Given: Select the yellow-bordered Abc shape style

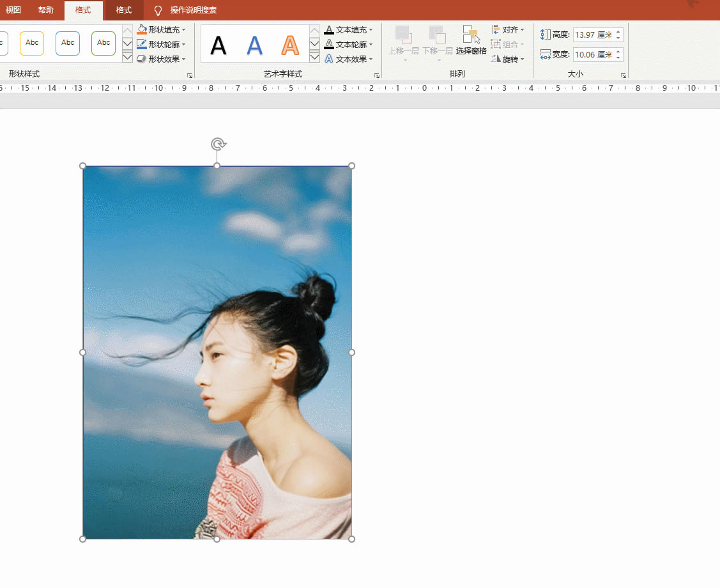Looking at the screenshot, I should pyautogui.click(x=32, y=43).
